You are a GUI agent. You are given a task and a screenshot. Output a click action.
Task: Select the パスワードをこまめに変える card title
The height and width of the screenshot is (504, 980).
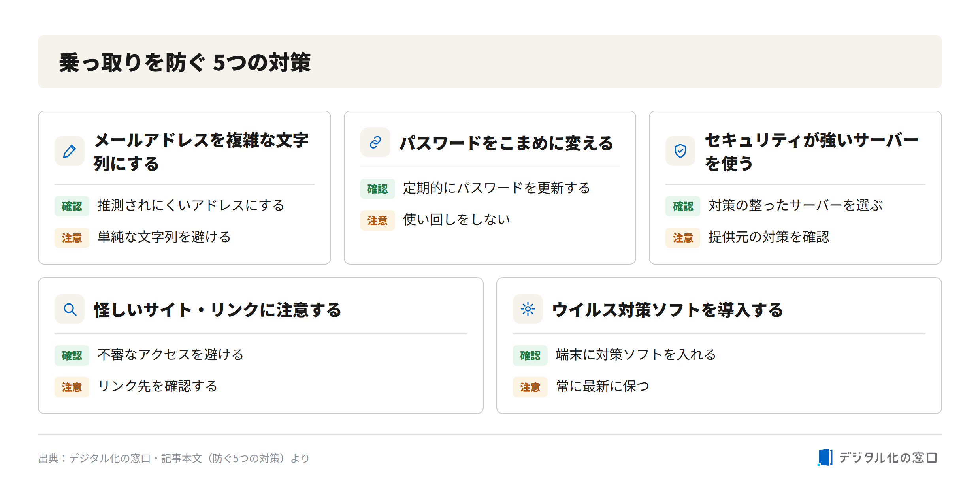click(x=506, y=143)
